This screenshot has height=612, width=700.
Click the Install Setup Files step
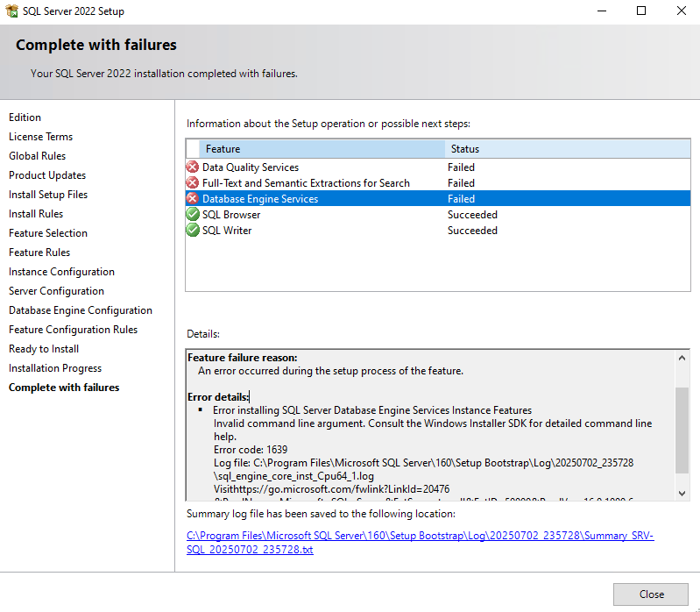(48, 195)
